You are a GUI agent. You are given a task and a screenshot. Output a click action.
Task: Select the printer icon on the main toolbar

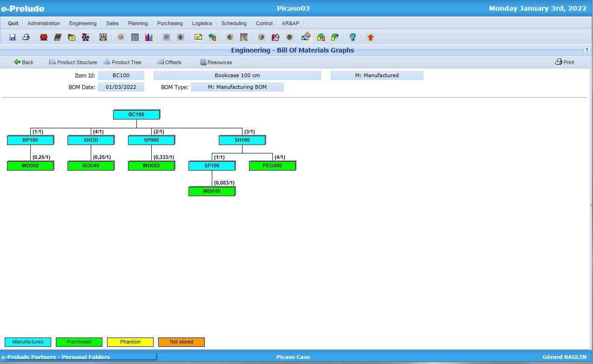pos(25,37)
